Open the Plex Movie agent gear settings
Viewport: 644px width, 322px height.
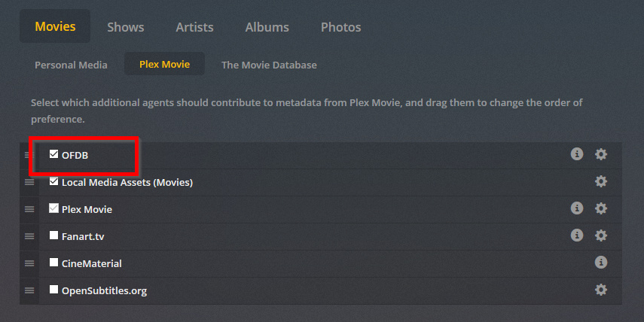point(601,208)
